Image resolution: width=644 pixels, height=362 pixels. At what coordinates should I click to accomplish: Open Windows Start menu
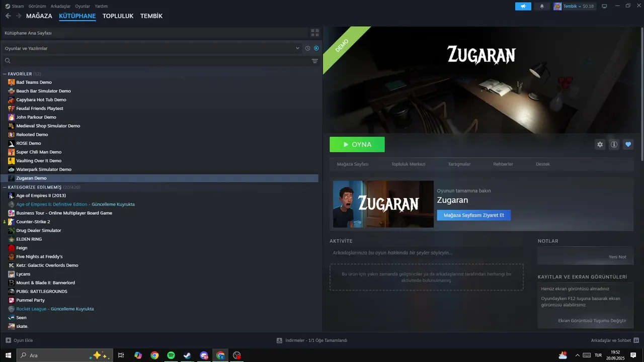(8, 355)
